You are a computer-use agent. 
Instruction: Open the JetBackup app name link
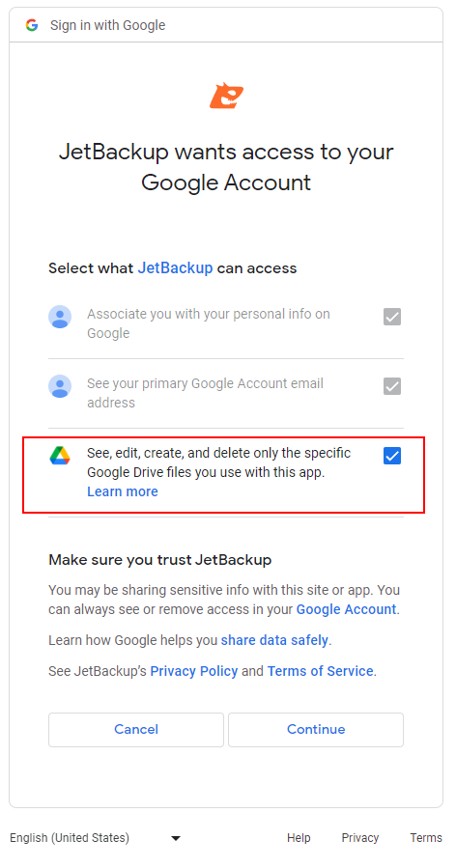[175, 268]
